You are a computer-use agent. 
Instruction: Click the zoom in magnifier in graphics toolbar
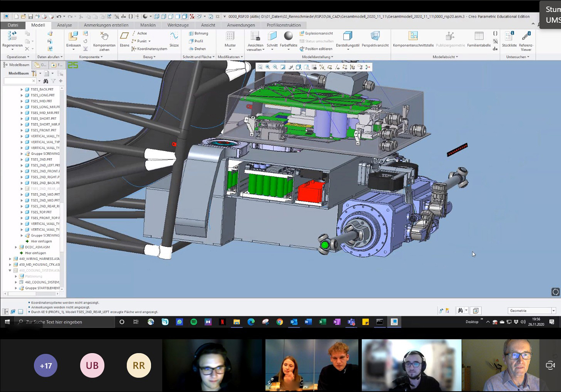(x=268, y=67)
